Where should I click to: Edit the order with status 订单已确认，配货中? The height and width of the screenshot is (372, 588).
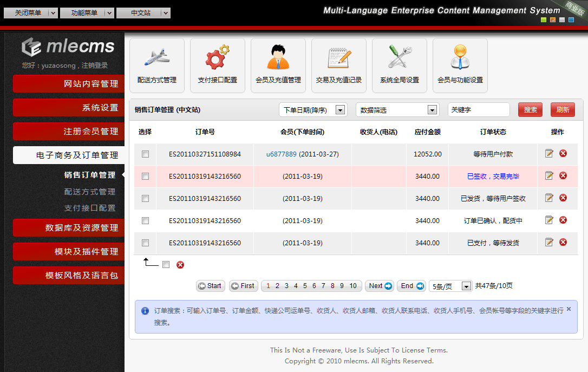coord(549,220)
